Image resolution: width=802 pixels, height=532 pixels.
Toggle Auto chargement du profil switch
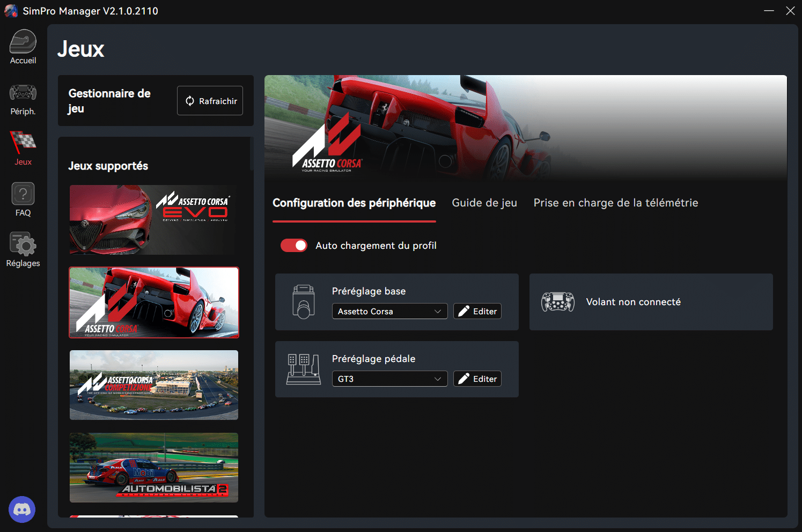[x=294, y=245]
